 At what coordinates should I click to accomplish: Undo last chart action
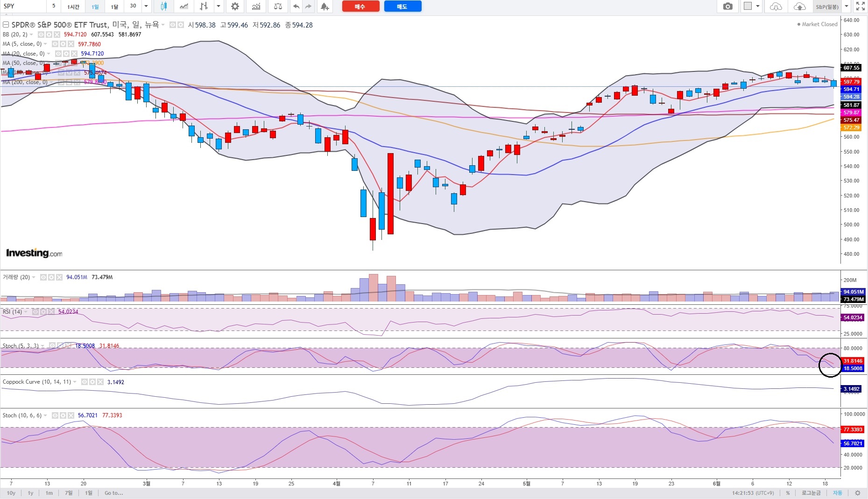click(296, 7)
